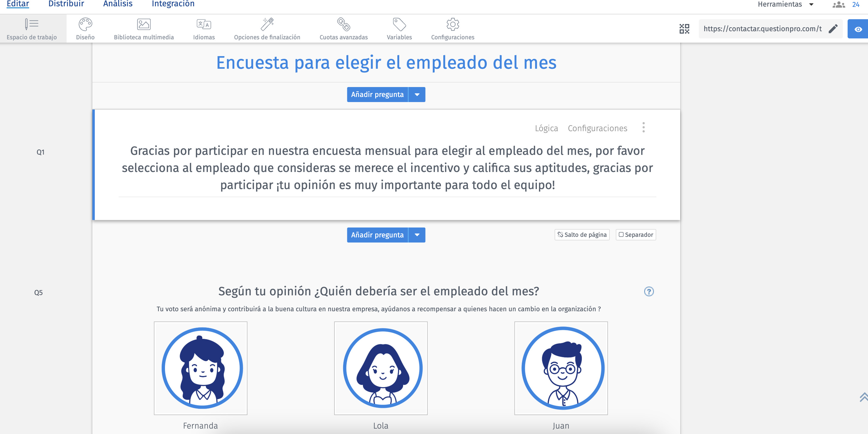Open Cuotas avanzadas link icon

[x=343, y=25]
